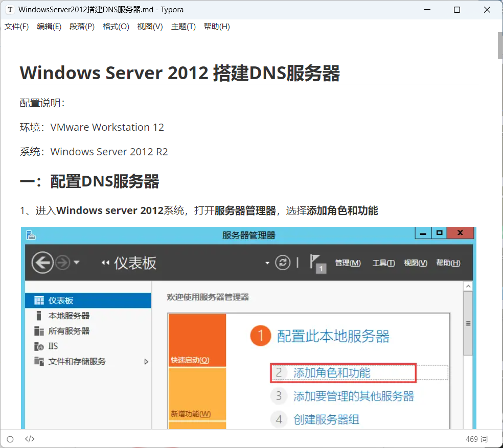This screenshot has width=503, height=448.
Task: Click the document vertical scrollbar thumb
Action: pyautogui.click(x=500, y=46)
